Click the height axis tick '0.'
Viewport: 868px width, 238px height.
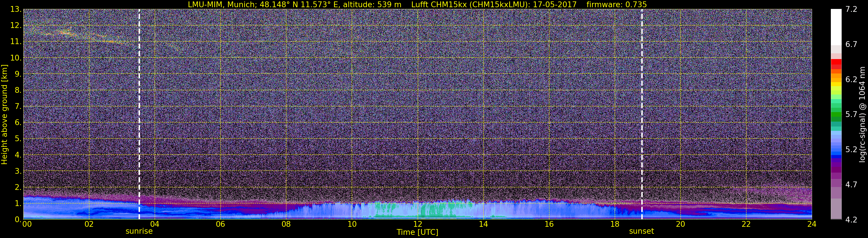[18, 220]
